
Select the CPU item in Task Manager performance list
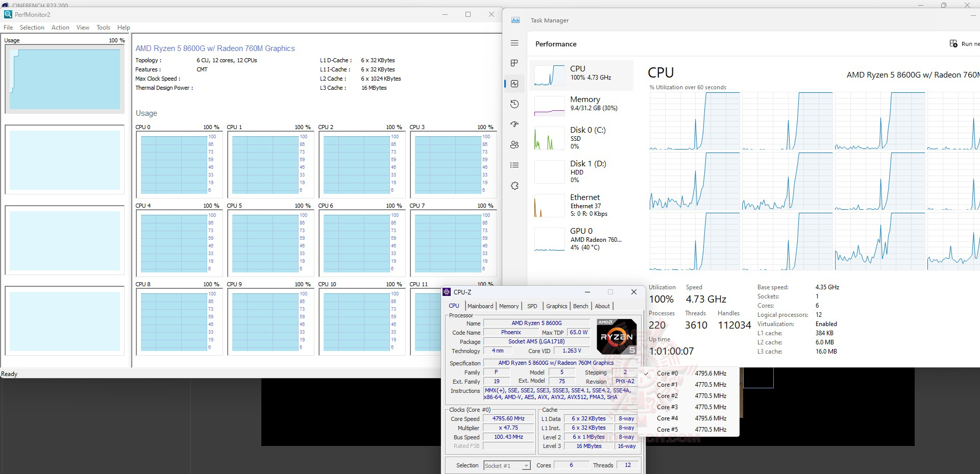click(582, 75)
